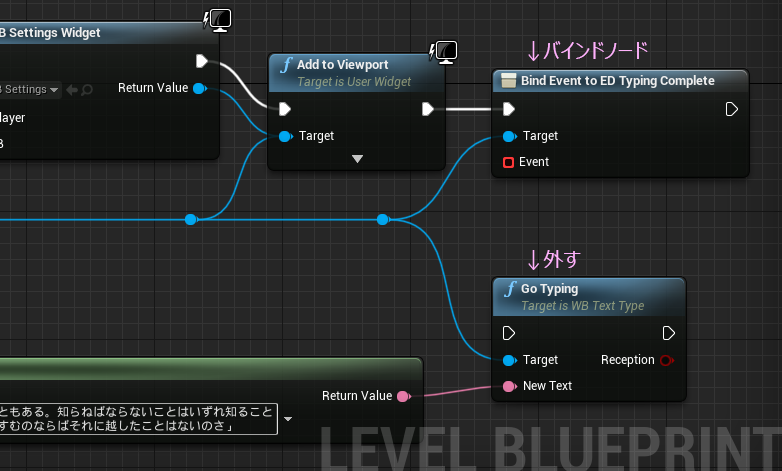Click the Reception delegate output pin
The width and height of the screenshot is (782, 471).
pyautogui.click(x=666, y=360)
